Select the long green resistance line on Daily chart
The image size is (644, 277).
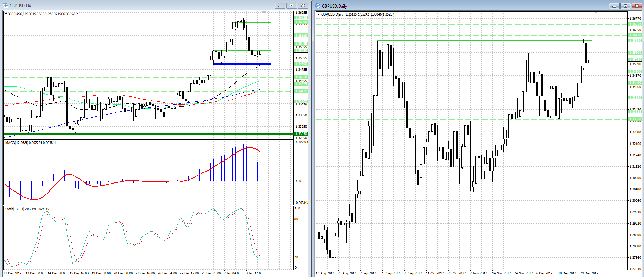click(x=482, y=41)
